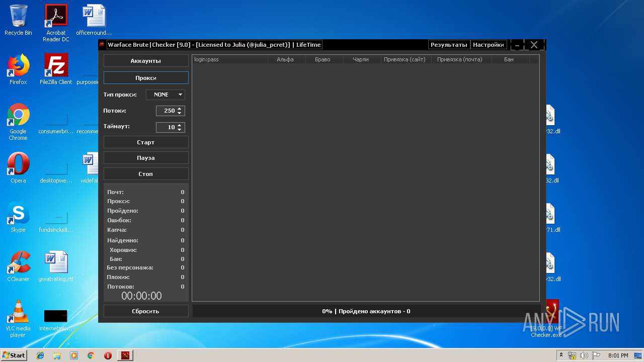Viewport: 644px width, 362px height.
Task: Open Windows Media Player taskbar icon
Action: [74, 355]
